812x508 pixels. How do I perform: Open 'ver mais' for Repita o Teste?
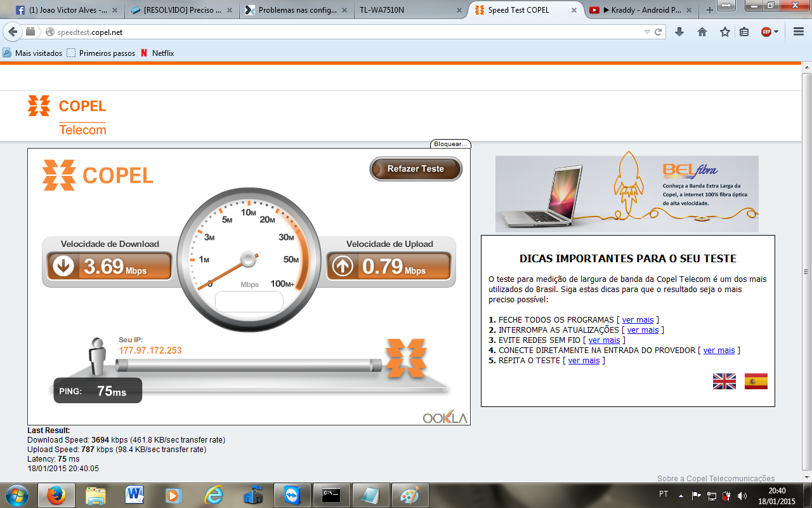click(x=584, y=361)
